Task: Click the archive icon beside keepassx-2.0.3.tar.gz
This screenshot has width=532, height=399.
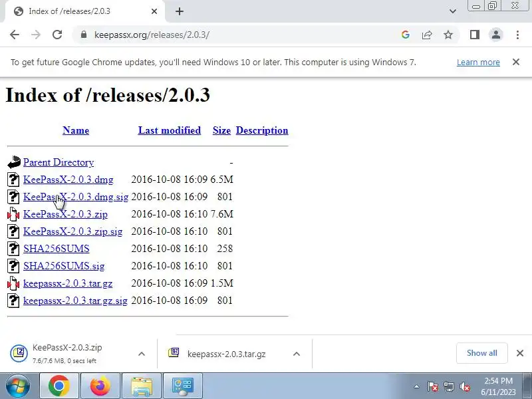Action: point(13,283)
